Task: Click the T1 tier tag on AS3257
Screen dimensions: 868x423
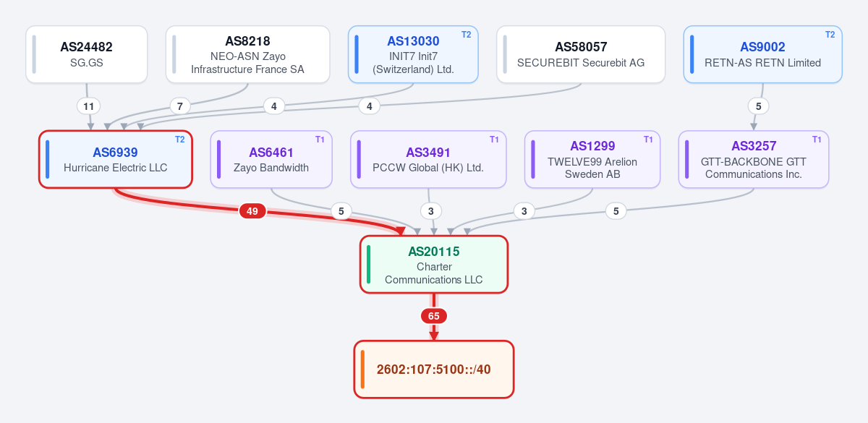Action: coord(817,140)
